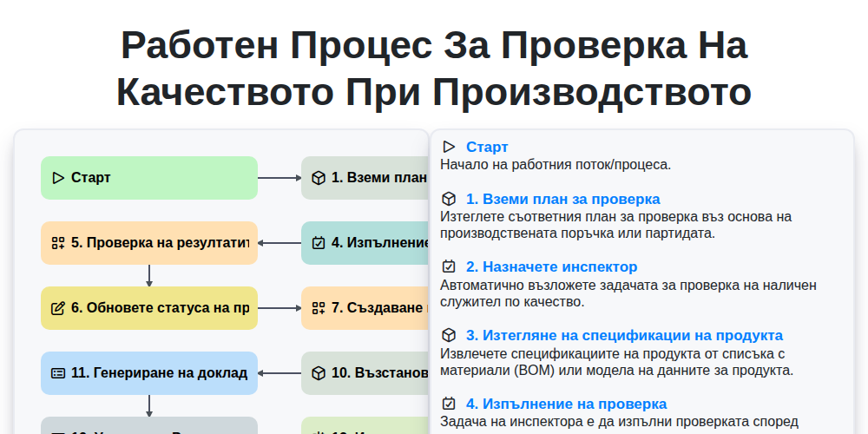The image size is (868, 434).
Task: Click text Начало на работния поток/процеса.
Action: (x=556, y=164)
